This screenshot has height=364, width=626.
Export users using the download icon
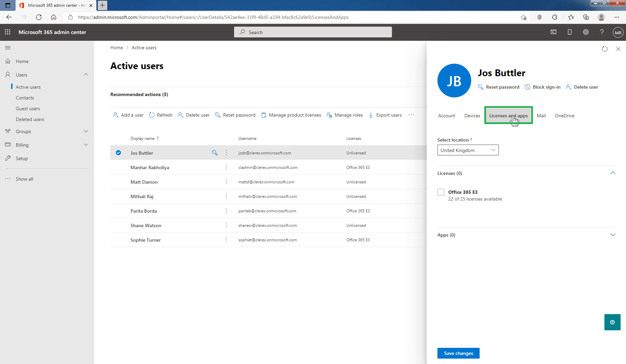371,115
